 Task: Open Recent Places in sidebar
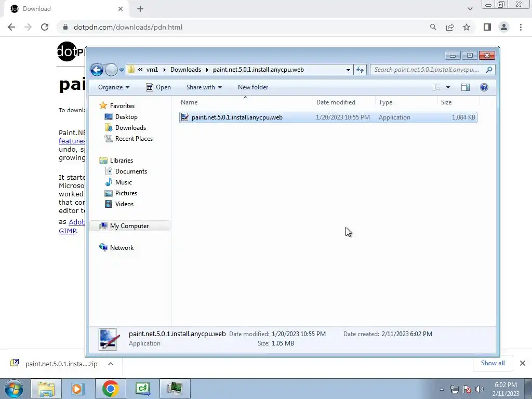[134, 138]
